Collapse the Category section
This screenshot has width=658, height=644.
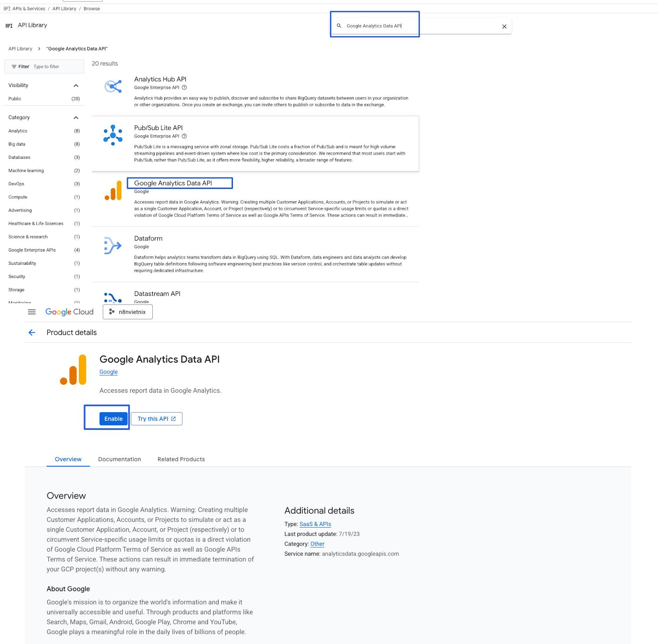pyautogui.click(x=76, y=118)
